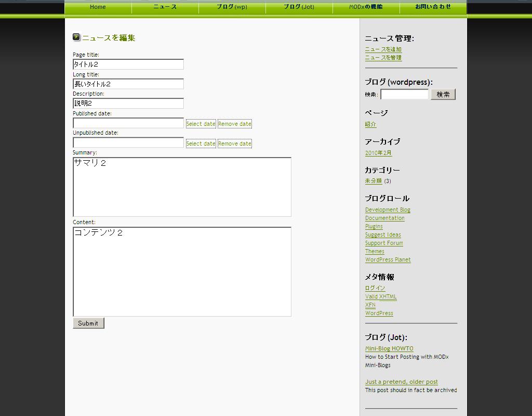Open the Mini-Blog HOWTO post
The height and width of the screenshot is (416, 532).
click(x=389, y=348)
